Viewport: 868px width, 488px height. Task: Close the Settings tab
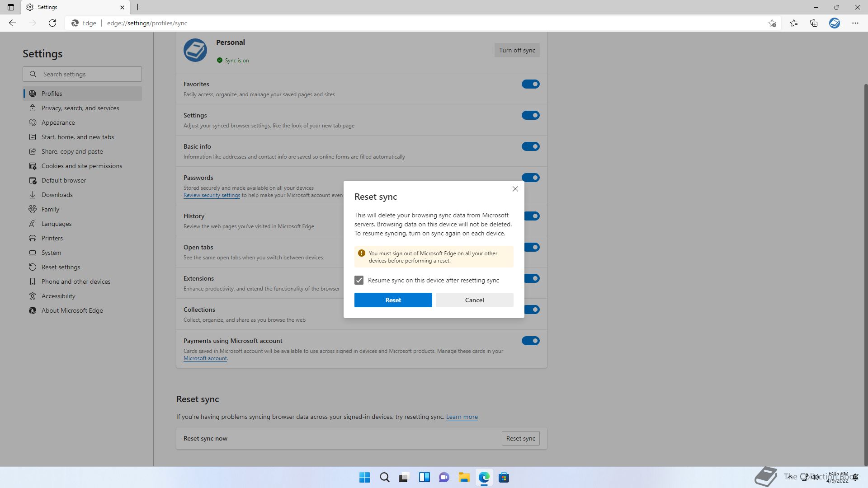pos(122,7)
